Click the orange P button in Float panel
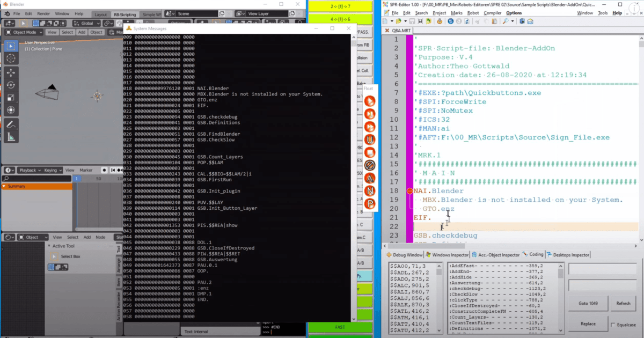 (x=369, y=203)
